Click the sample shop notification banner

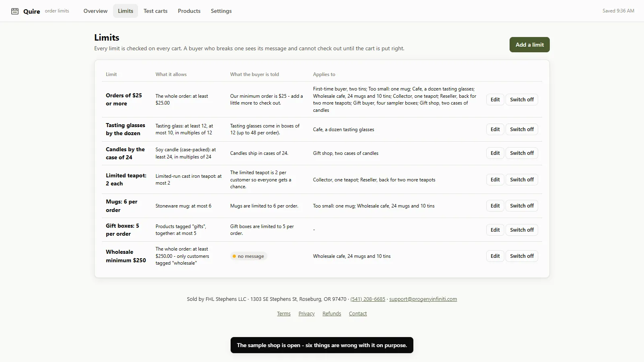(322, 345)
